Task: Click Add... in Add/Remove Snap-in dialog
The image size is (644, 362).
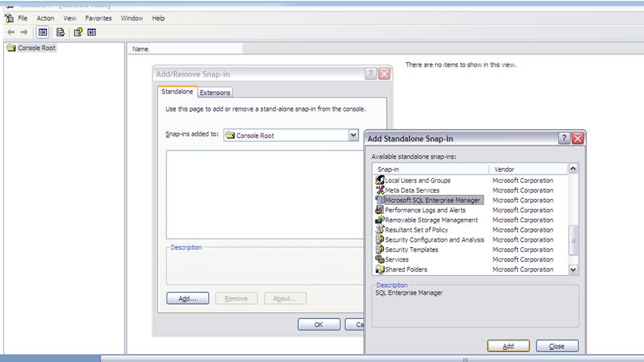Action: (x=188, y=298)
